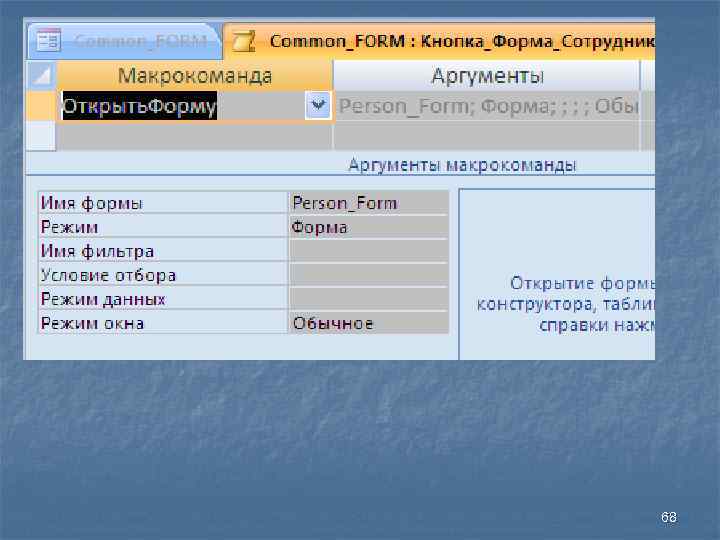
Task: Open the ОткрытьФорму action dropdown arrow
Action: point(317,106)
